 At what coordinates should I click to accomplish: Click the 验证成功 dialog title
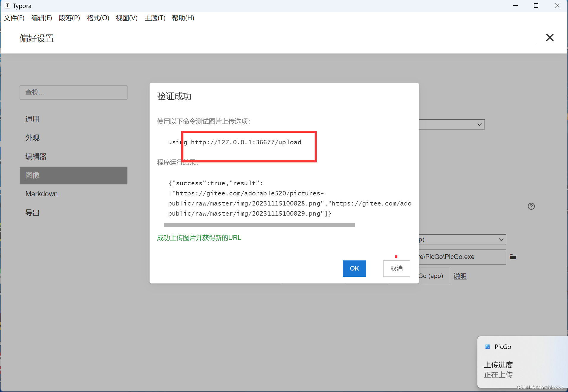click(x=174, y=96)
